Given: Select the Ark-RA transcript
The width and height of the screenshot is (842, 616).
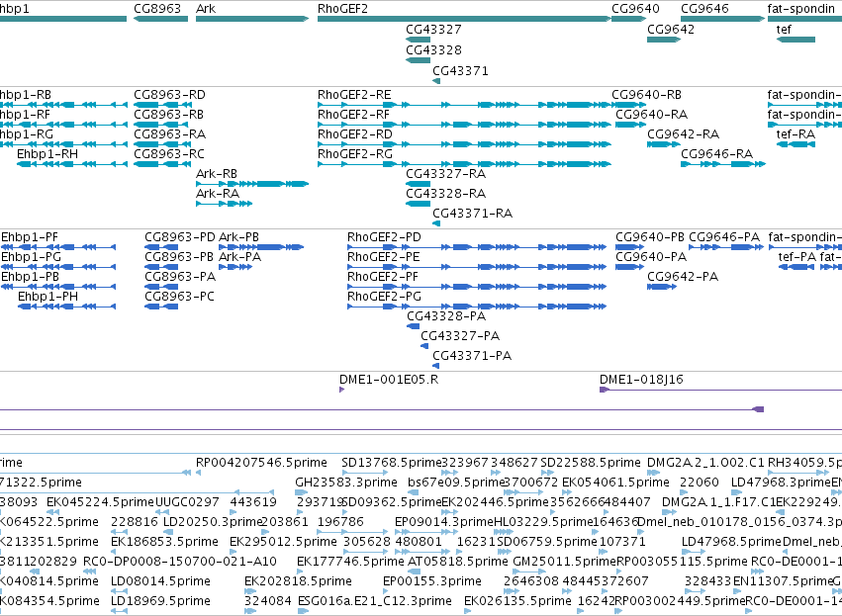Looking at the screenshot, I should click(x=218, y=194).
